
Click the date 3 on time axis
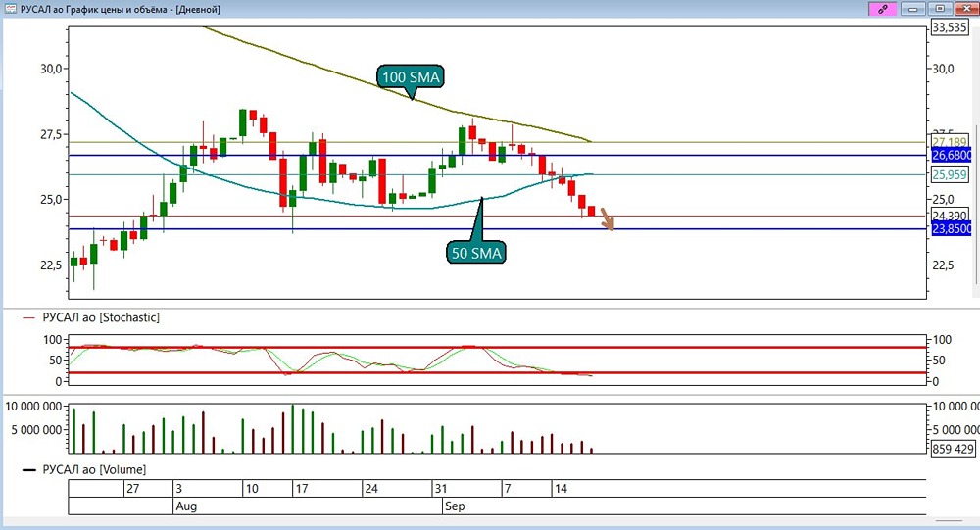[178, 488]
